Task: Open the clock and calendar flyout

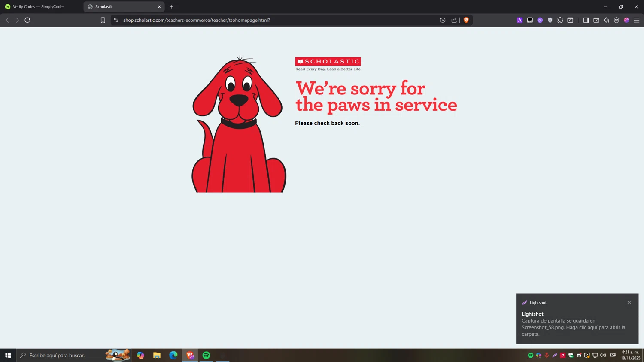Action: click(631, 355)
